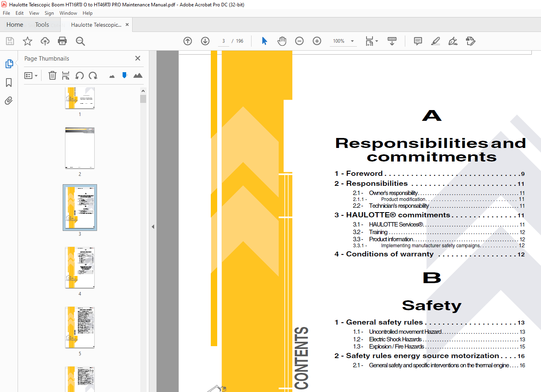The height and width of the screenshot is (392, 541).
Task: Open the View menu
Action: (x=34, y=13)
